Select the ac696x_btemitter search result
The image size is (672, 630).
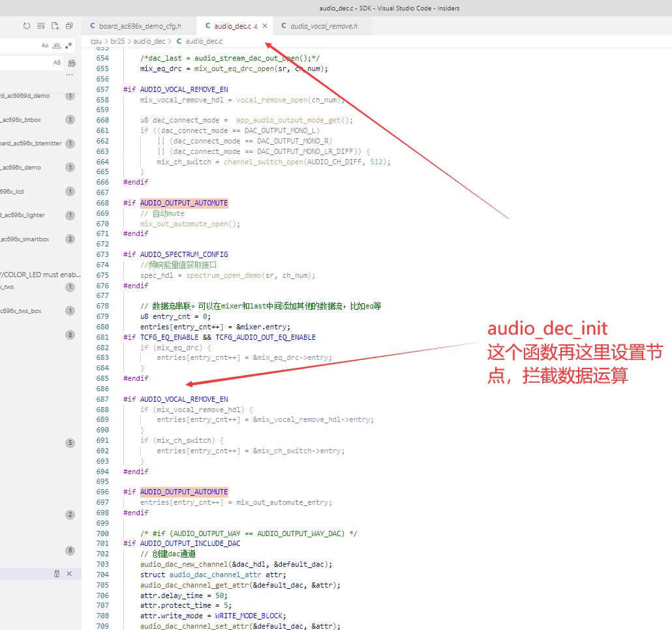[x=31, y=143]
